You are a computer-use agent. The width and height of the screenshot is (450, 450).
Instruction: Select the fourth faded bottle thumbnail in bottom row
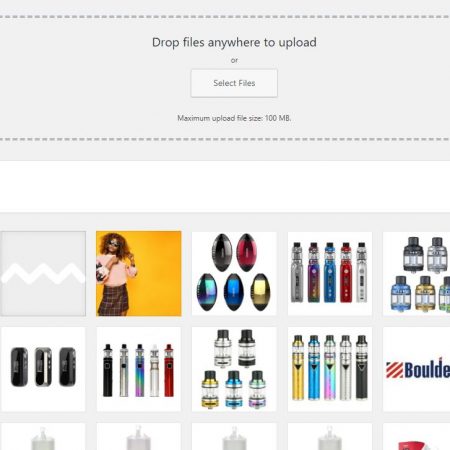[x=330, y=436]
